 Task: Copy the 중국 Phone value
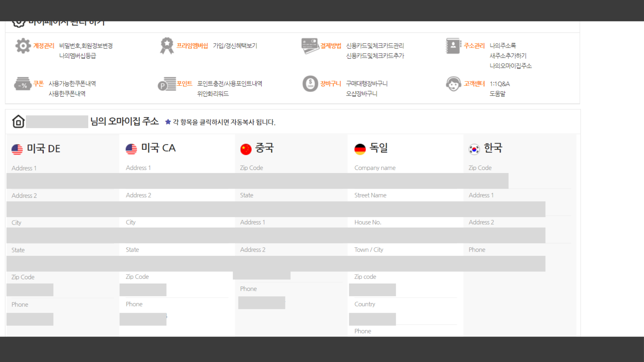262,303
